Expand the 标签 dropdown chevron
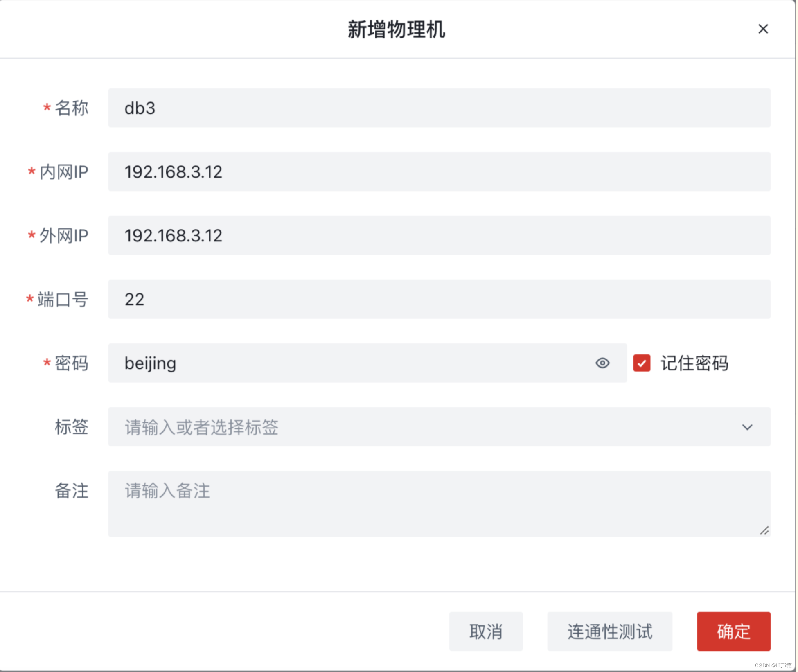Image resolution: width=798 pixels, height=672 pixels. coord(747,427)
